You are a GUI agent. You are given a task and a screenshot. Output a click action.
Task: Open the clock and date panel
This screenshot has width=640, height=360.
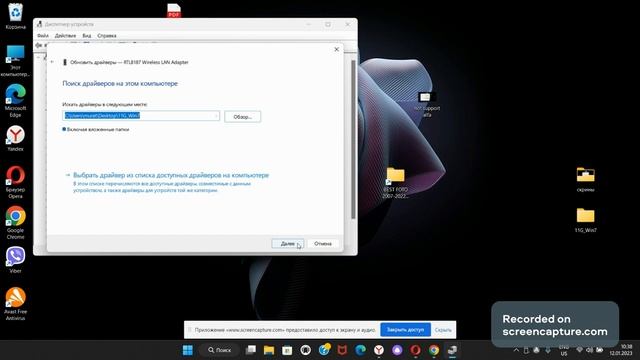(x=621, y=350)
